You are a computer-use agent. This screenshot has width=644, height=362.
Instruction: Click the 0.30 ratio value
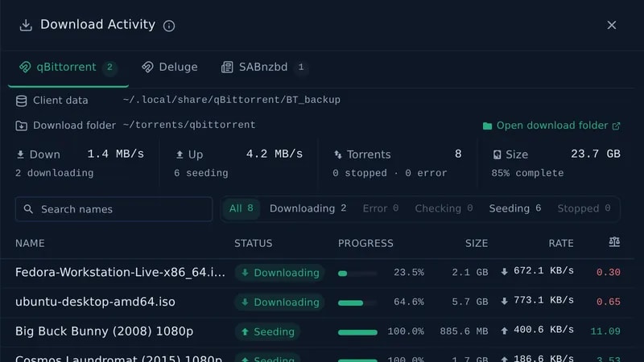pyautogui.click(x=609, y=273)
